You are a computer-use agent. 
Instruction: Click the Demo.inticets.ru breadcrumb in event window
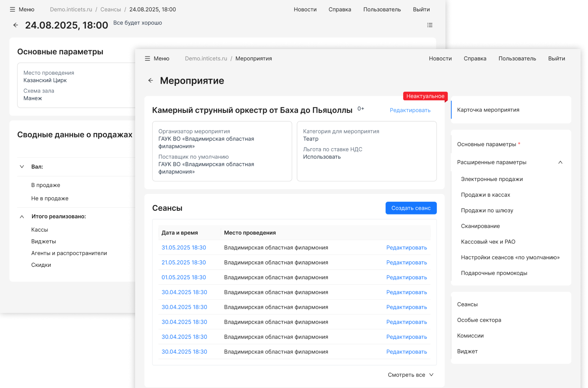[206, 58]
